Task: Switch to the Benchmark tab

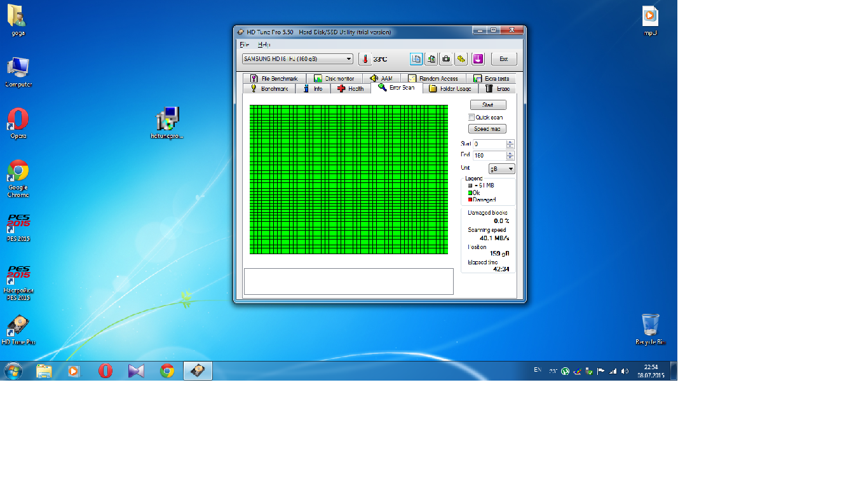Action: click(270, 88)
